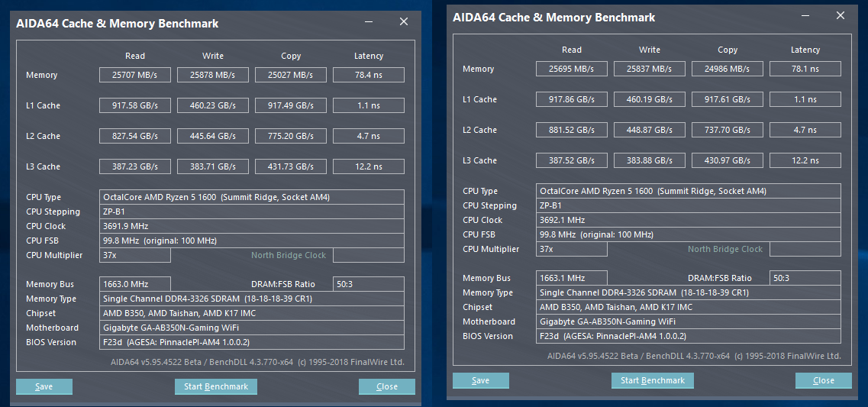Minimize the left AIDA64 window
This screenshot has height=407, width=868.
pos(369,22)
